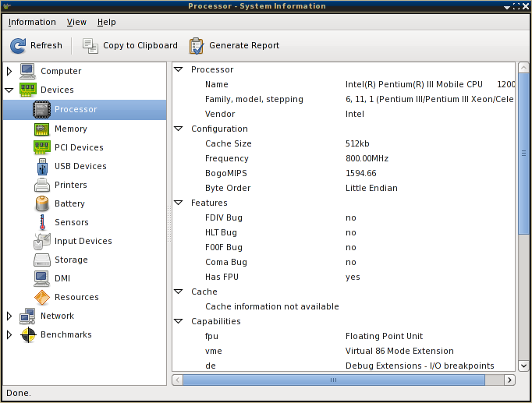Click the PCI Devices card icon
This screenshot has height=403, width=532.
(41, 147)
